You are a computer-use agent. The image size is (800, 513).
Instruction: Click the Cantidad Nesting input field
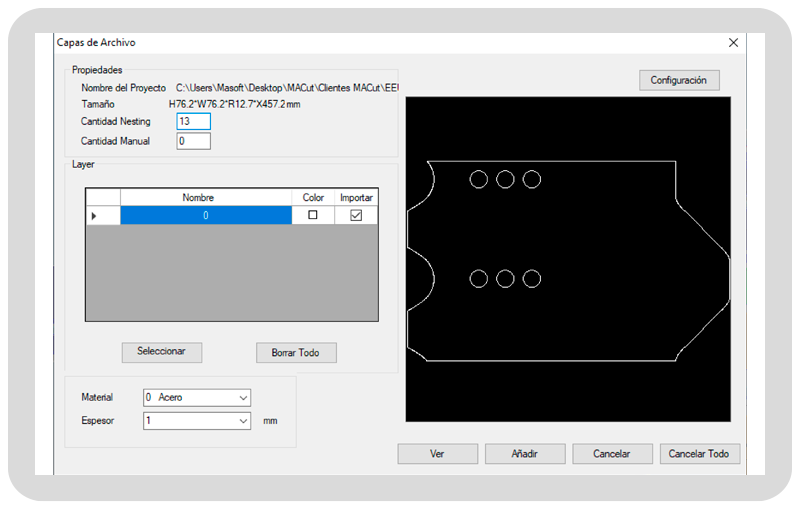(193, 121)
